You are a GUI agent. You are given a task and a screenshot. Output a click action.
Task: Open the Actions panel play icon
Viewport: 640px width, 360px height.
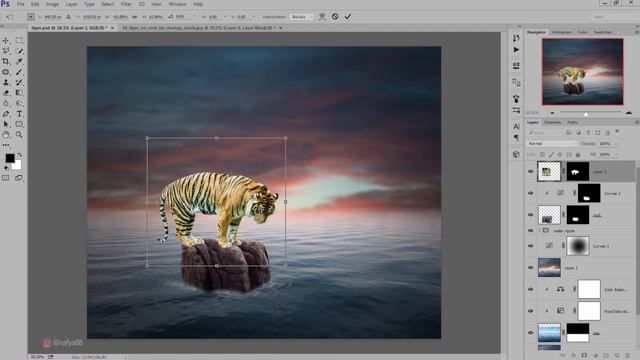516,50
